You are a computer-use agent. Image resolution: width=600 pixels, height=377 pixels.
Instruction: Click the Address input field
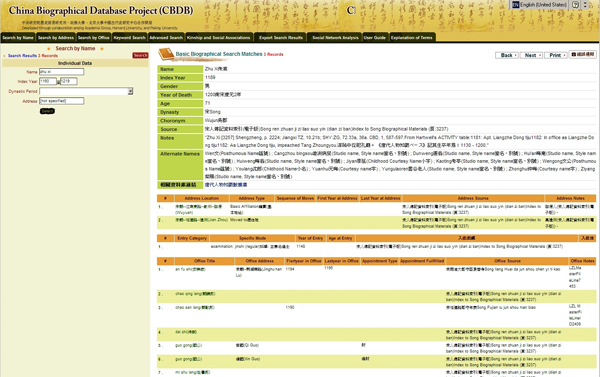[x=61, y=101]
